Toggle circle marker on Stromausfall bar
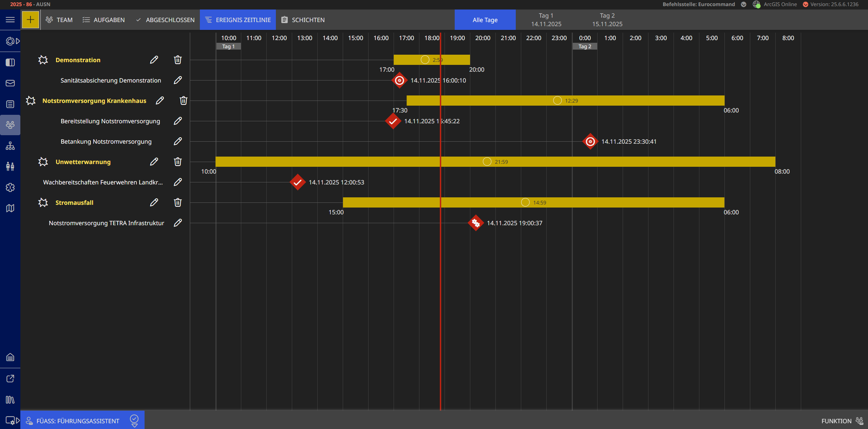Viewport: 868px width, 429px height. tap(525, 202)
